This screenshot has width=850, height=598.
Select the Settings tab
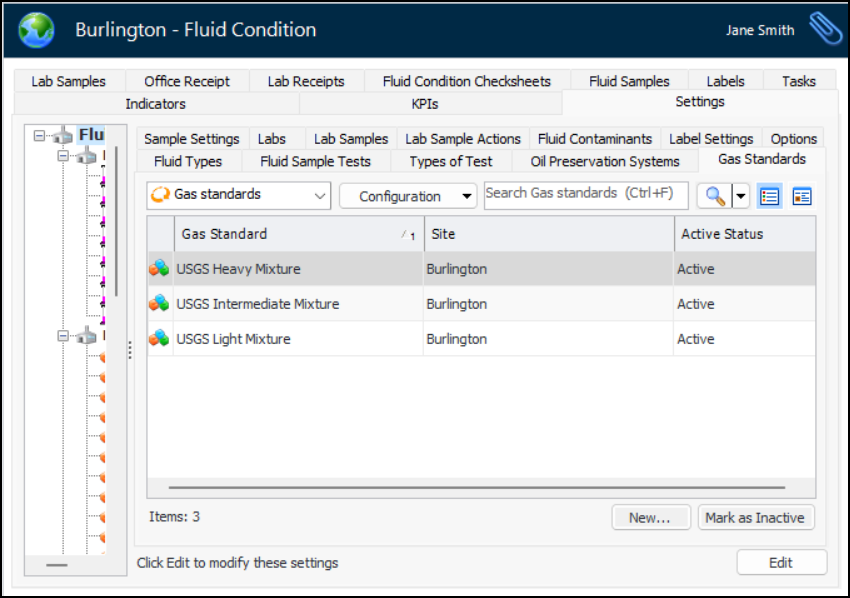coord(700,102)
